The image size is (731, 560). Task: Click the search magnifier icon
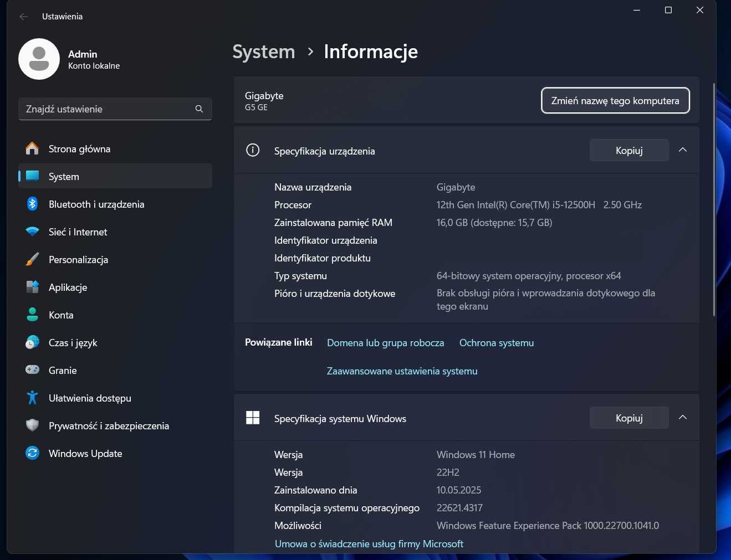point(199,109)
